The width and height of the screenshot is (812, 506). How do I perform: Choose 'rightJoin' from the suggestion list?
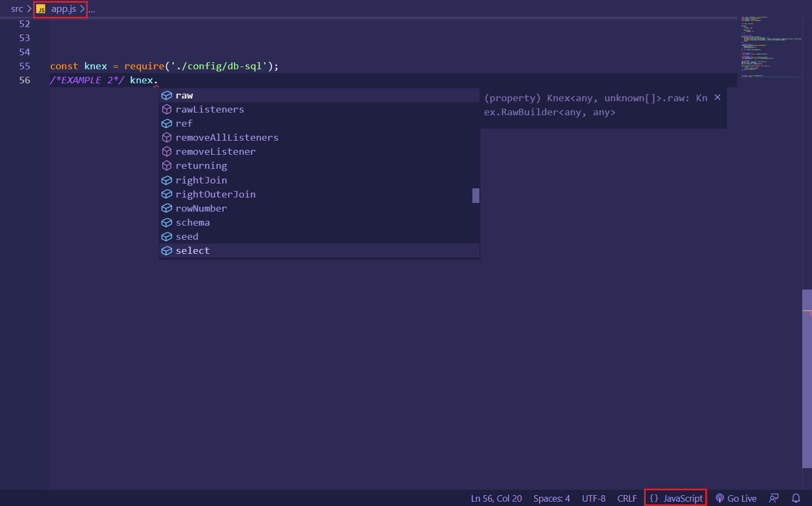(x=201, y=180)
